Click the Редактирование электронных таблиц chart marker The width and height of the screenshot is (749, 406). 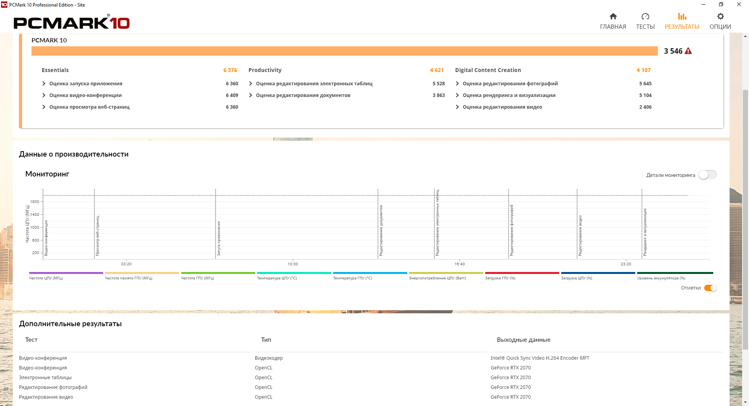pos(438,223)
